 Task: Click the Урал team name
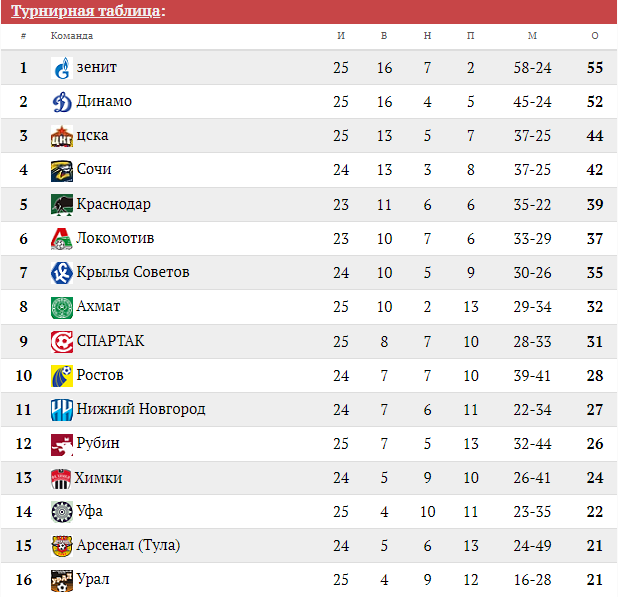[93, 580]
